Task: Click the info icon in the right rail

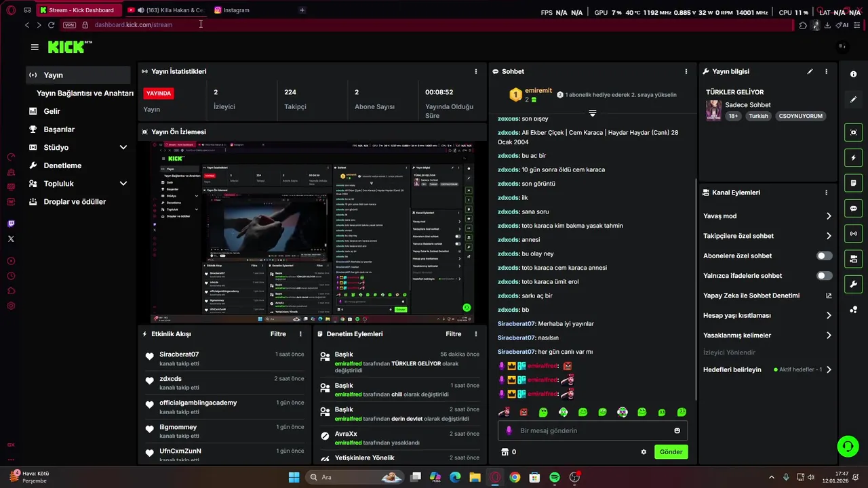Action: pos(854,75)
